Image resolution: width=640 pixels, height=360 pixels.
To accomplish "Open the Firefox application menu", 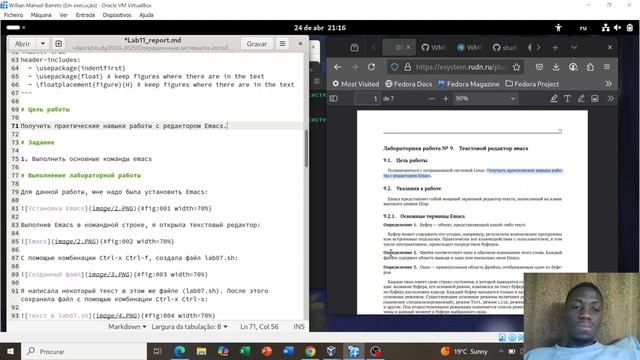I will tap(607, 67).
